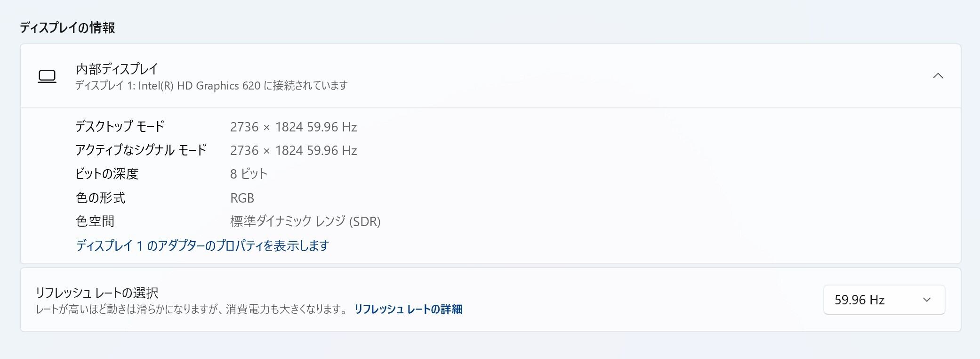This screenshot has height=359, width=980.
Task: Select the 色空間 label
Action: coord(95,221)
